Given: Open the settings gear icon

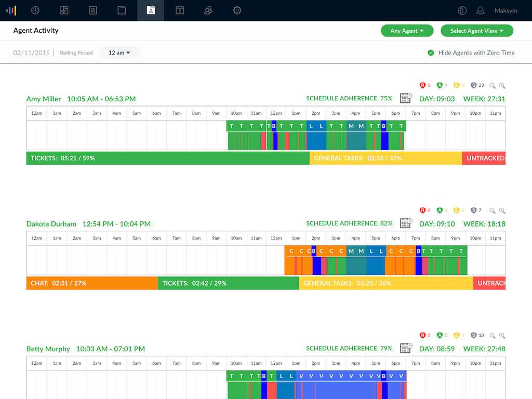Looking at the screenshot, I should [237, 10].
